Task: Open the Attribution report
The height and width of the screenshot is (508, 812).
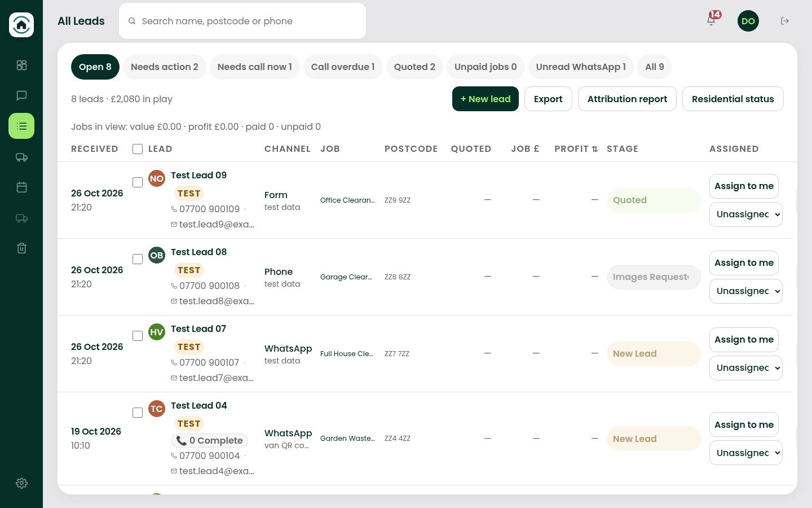Action: (x=627, y=99)
